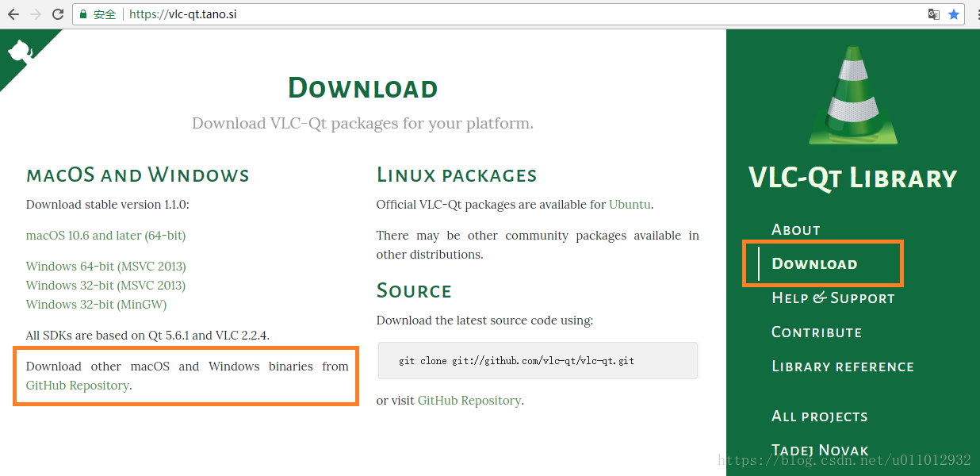Click the green secure padlock icon

[83, 14]
